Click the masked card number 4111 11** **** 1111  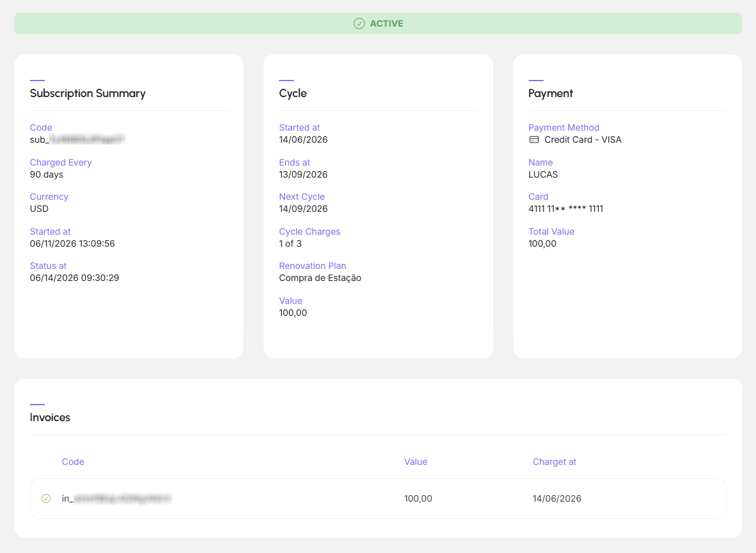click(x=565, y=209)
